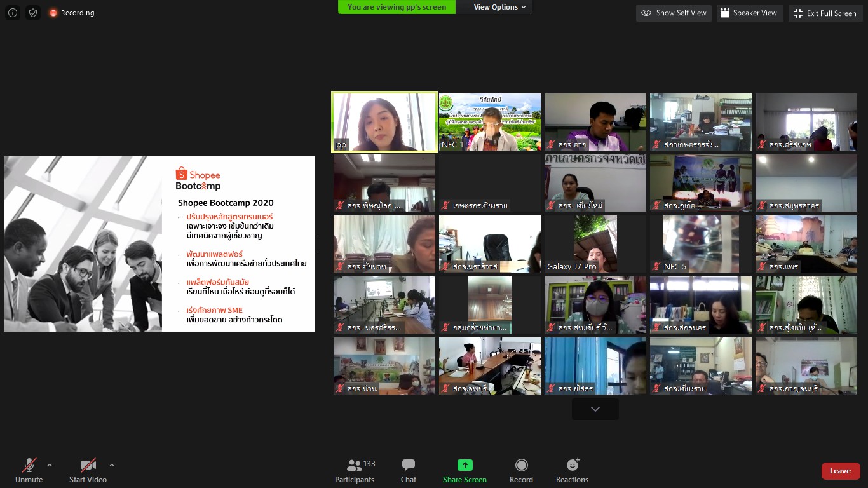The width and height of the screenshot is (868, 488).
Task: Click the green encryption shield icon
Action: tap(33, 13)
